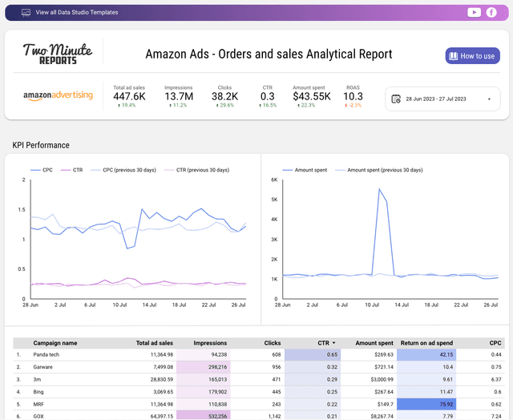Sort by Campaign name column header

(55, 343)
